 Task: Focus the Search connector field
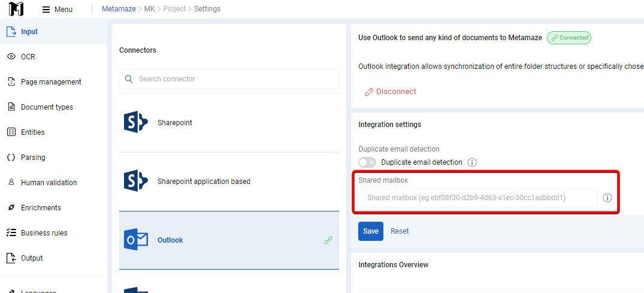pos(229,79)
